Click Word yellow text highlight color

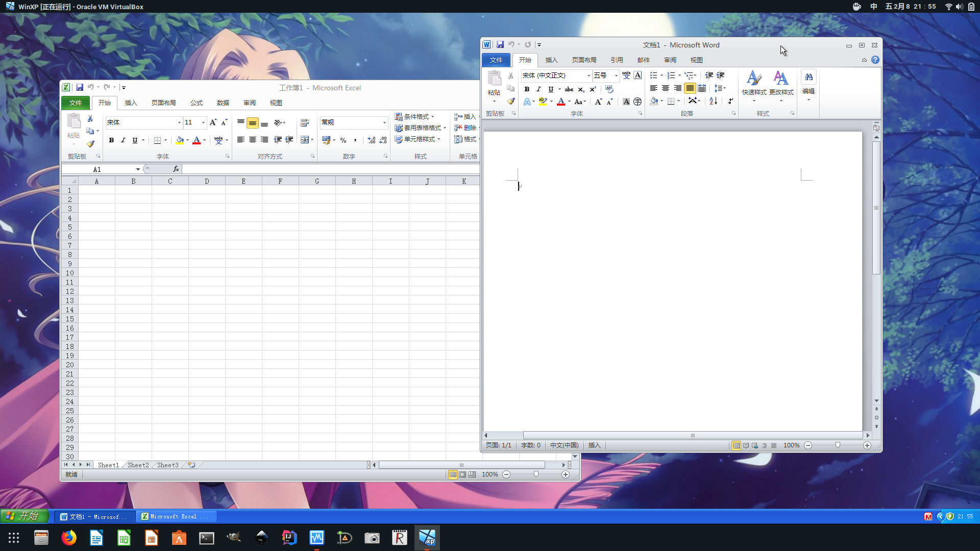coord(543,102)
